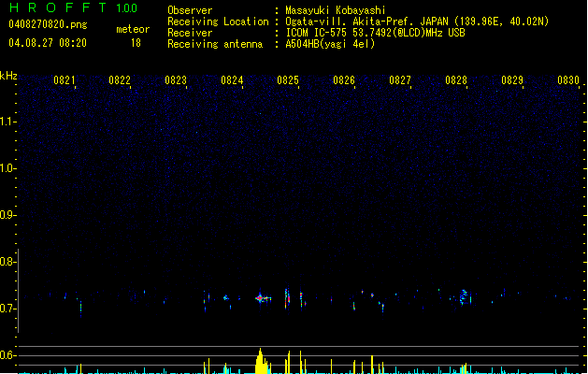Click the 0825 time marker
This screenshot has width=588, height=374.
pyautogui.click(x=288, y=80)
